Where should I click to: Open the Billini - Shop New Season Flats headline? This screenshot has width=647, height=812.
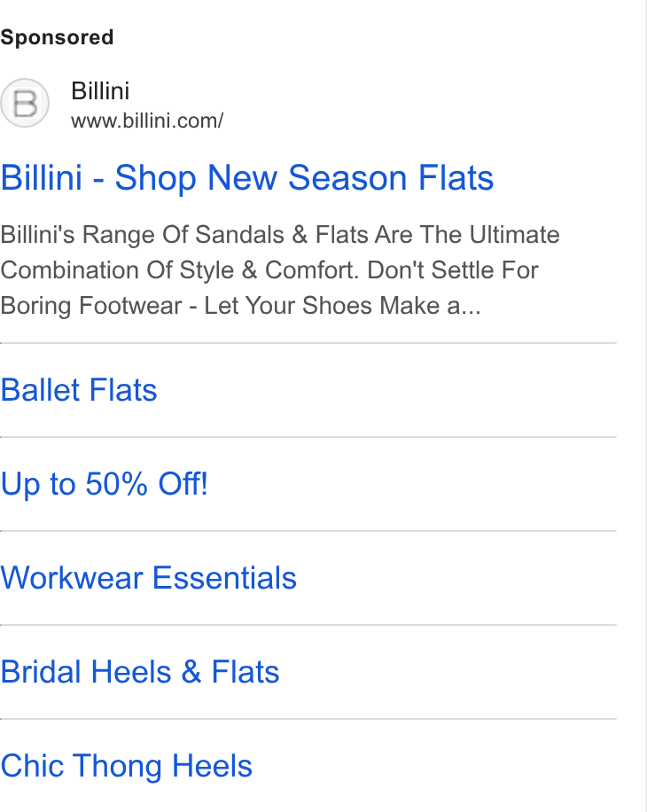(247, 178)
